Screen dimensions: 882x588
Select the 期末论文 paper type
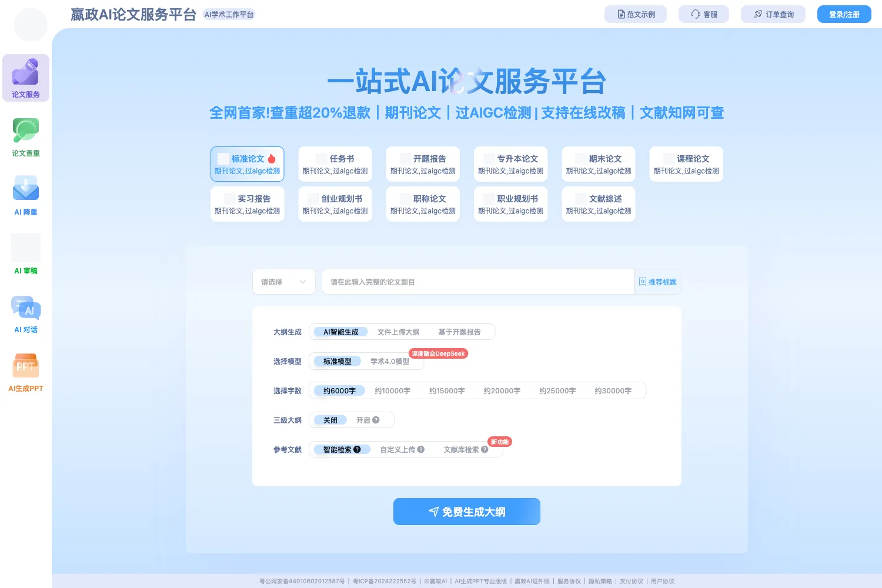[599, 164]
